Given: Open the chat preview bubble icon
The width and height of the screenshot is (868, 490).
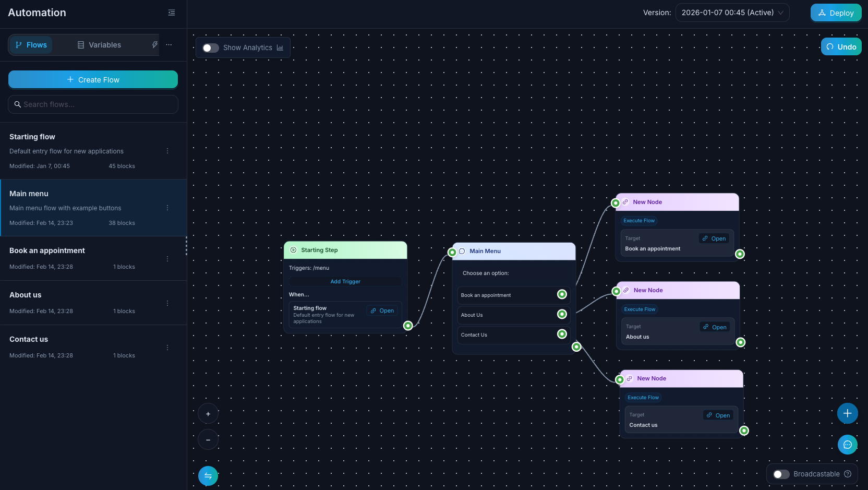Looking at the screenshot, I should (848, 445).
